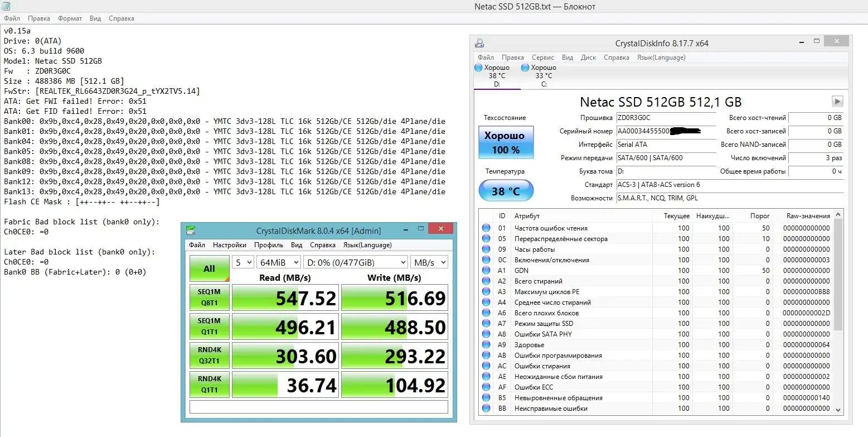Image resolution: width=868 pixels, height=437 pixels.
Task: Click the status circle for attribute A7
Action: pyautogui.click(x=486, y=323)
